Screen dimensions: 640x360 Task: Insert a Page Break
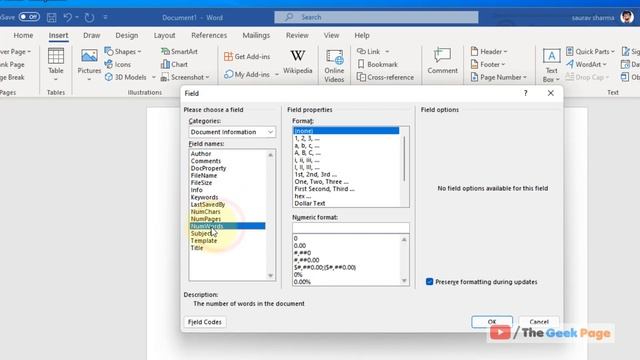point(12,77)
